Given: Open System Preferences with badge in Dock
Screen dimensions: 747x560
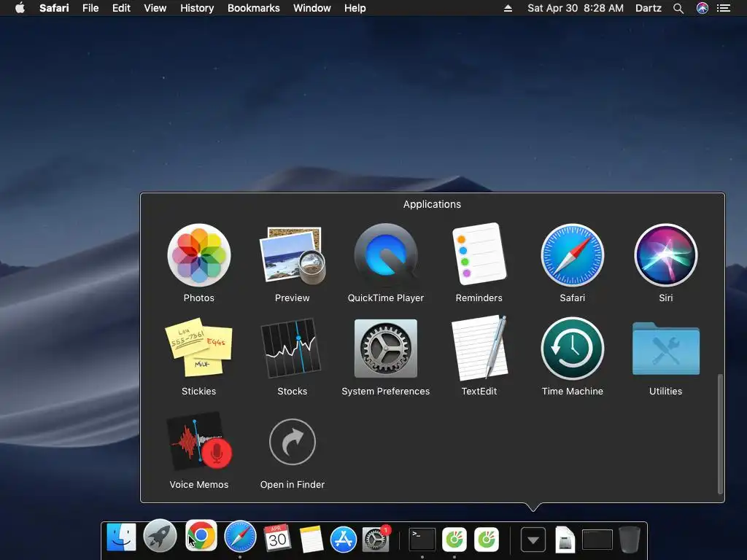Looking at the screenshot, I should click(376, 539).
